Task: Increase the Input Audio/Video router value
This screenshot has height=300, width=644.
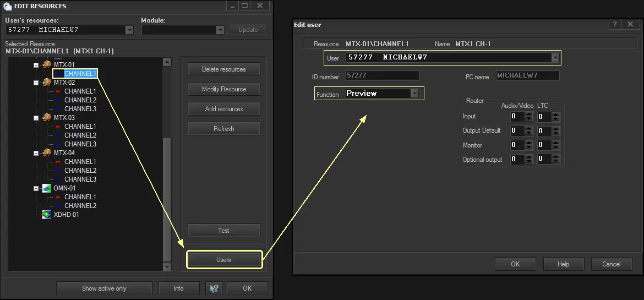Action: pyautogui.click(x=529, y=114)
